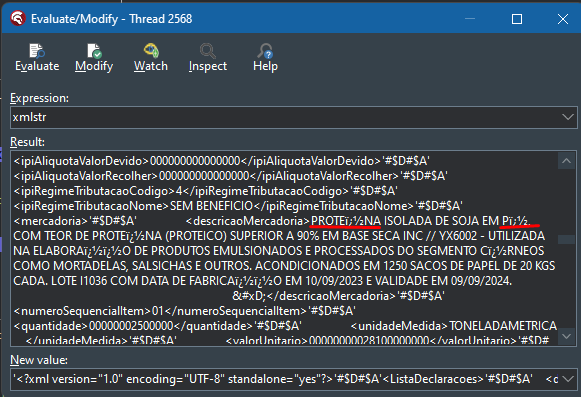Click the Inspect magnifier icon

pyautogui.click(x=208, y=51)
